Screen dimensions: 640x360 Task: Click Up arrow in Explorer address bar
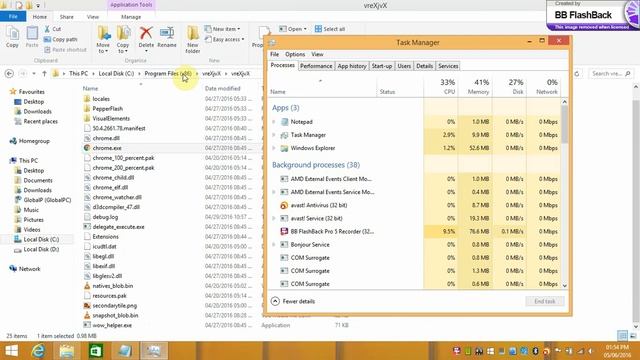[x=44, y=74]
